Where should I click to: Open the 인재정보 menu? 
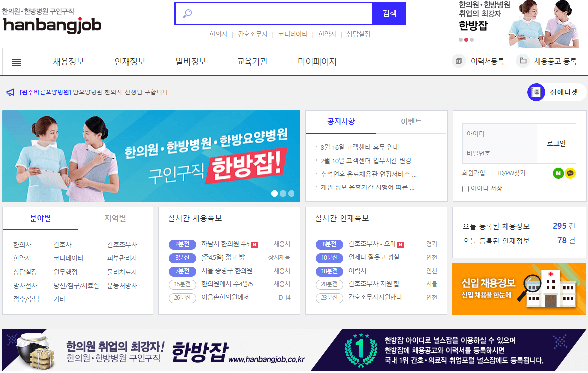coord(130,61)
